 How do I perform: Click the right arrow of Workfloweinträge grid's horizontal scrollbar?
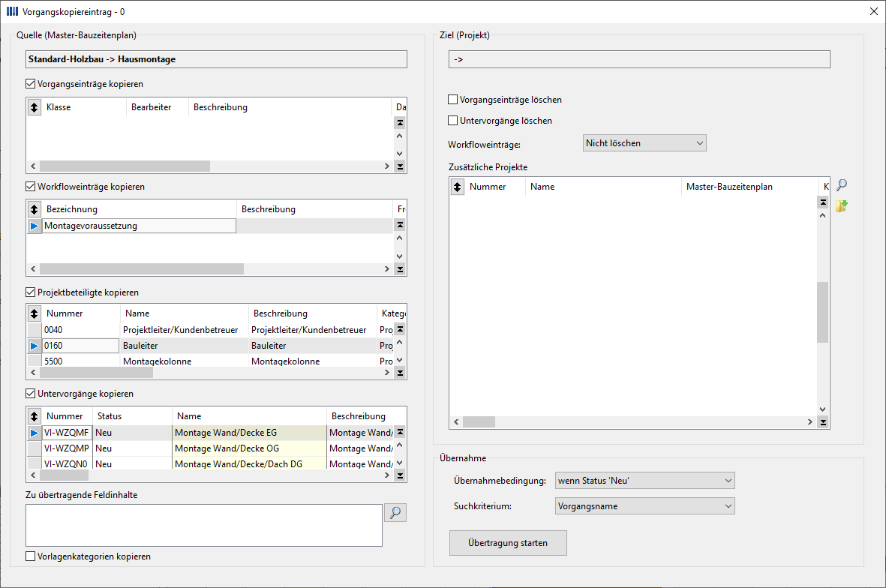(387, 268)
